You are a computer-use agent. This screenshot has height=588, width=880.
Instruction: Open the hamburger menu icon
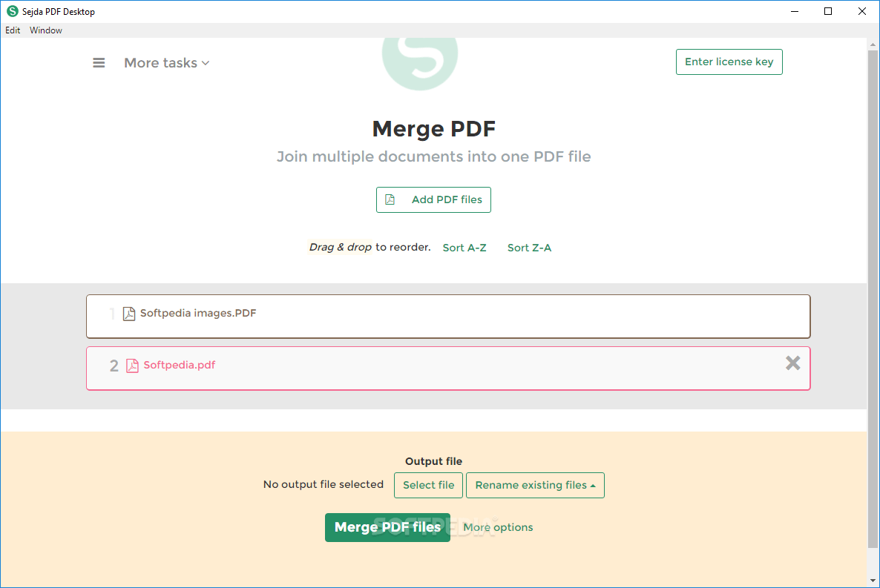pos(99,62)
